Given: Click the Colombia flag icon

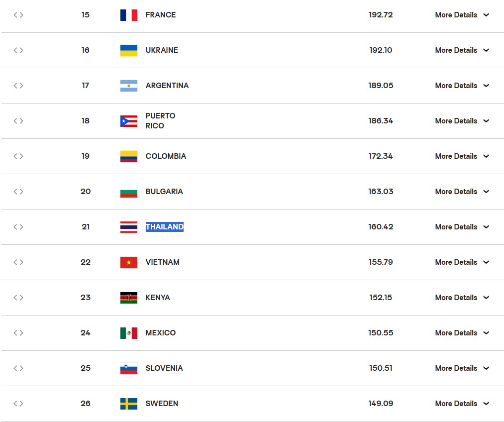Looking at the screenshot, I should pyautogui.click(x=128, y=157).
